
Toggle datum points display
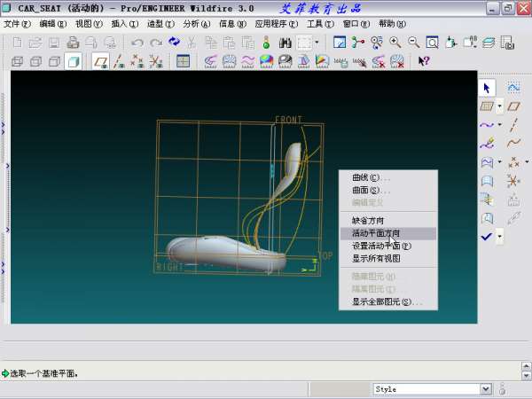(137, 61)
